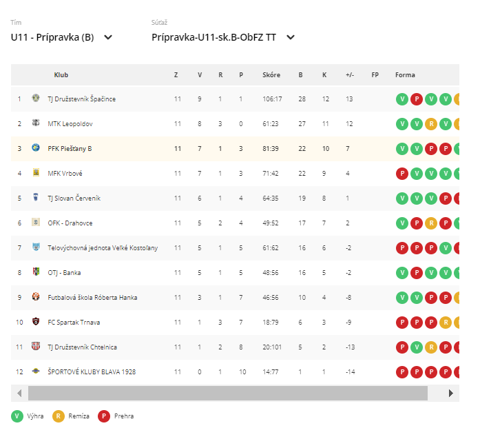Image resolution: width=480 pixels, height=448 pixels.
Task: Expand the Súťaž dropdown Prípravka-U11-sk.B-ObFZ TT
Action: click(x=213, y=37)
